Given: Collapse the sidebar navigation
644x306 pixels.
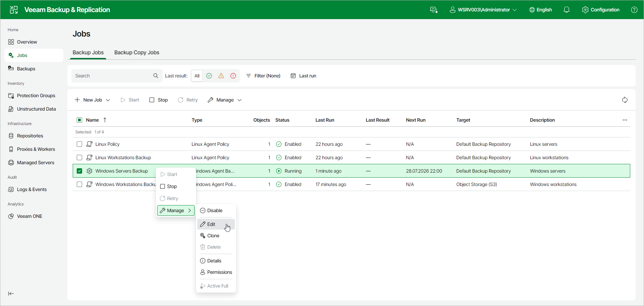Looking at the screenshot, I should 11,294.
